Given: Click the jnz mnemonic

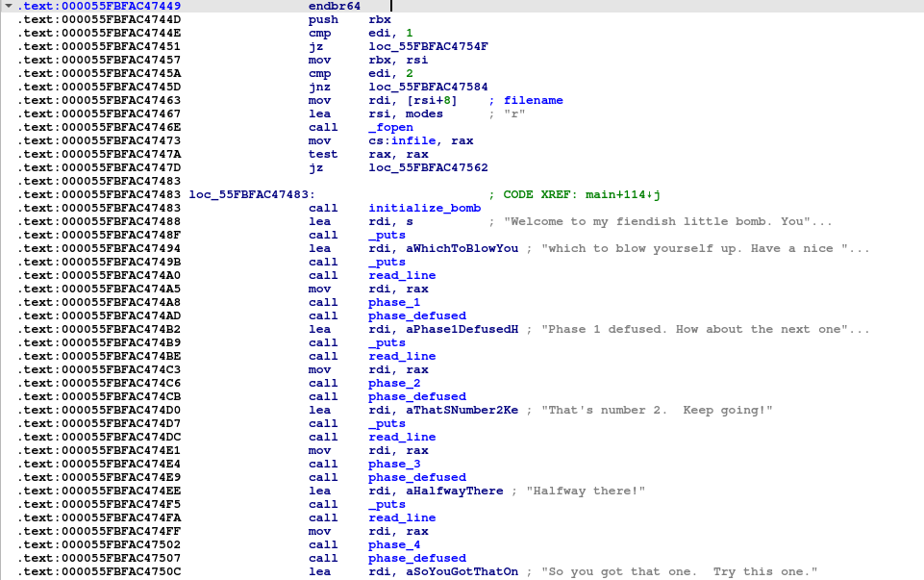Looking at the screenshot, I should coord(319,88).
